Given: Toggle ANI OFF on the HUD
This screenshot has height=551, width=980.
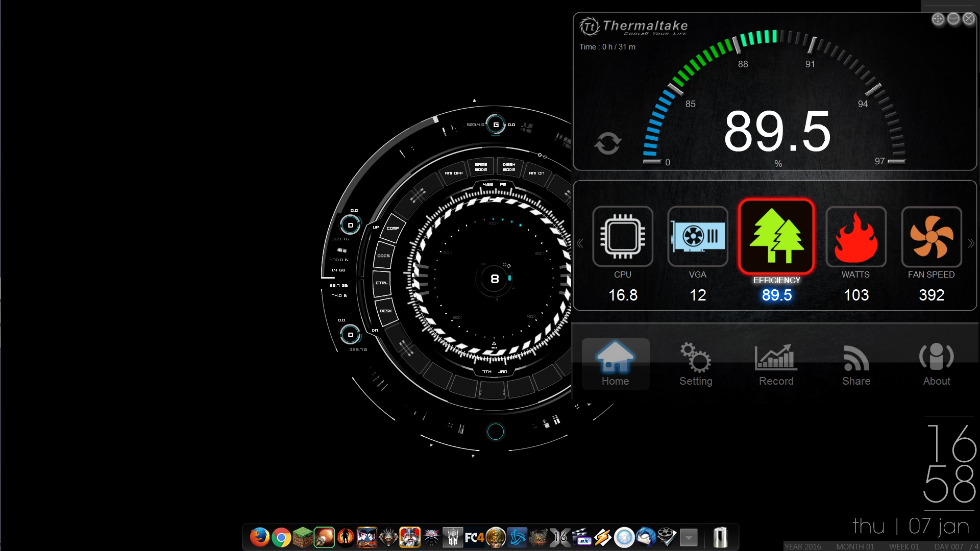Looking at the screenshot, I should pyautogui.click(x=453, y=173).
